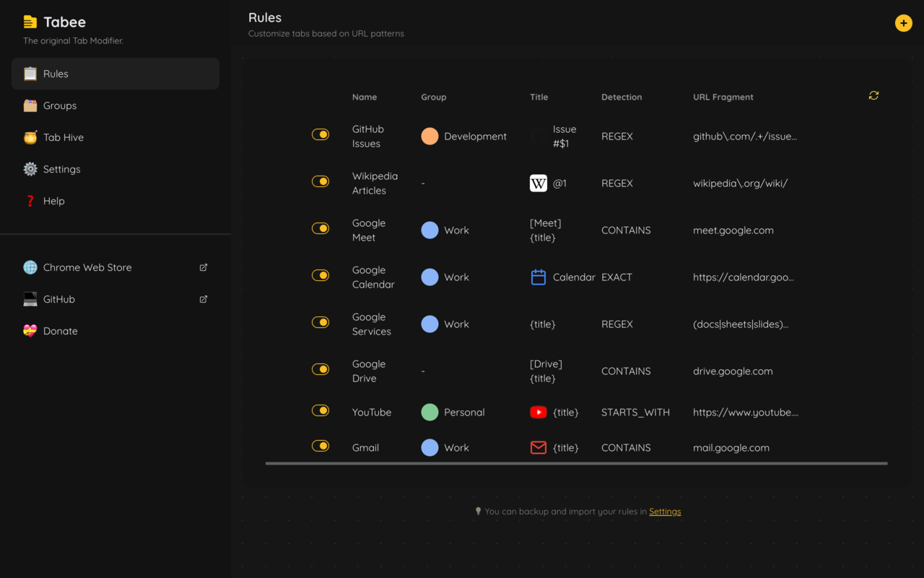The height and width of the screenshot is (578, 924).
Task: Click the [Meet] {title} title cell
Action: click(546, 230)
